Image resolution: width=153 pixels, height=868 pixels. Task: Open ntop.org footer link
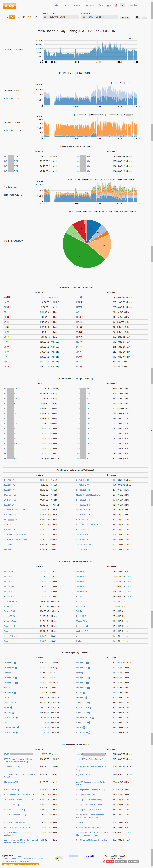[x=18, y=856]
